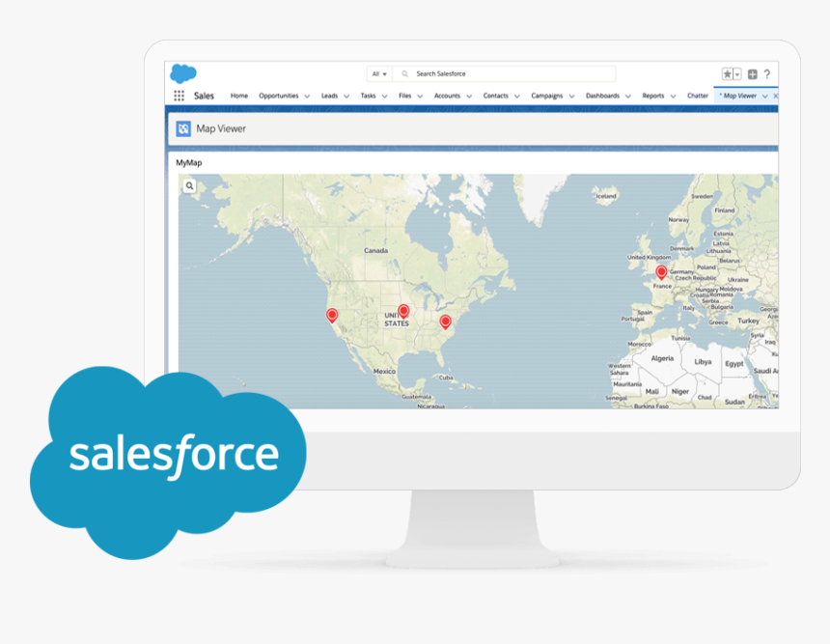830x644 pixels.
Task: Focus the Search Salesforce input field
Action: pos(504,74)
